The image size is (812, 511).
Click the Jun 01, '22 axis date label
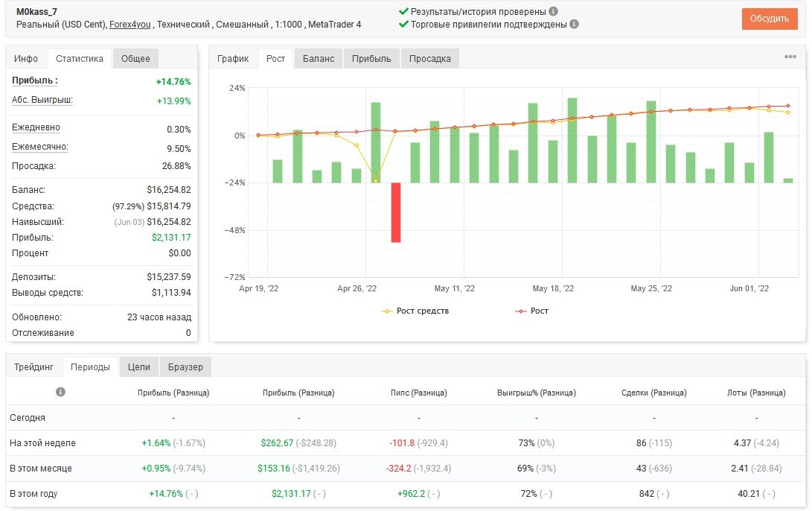click(749, 289)
